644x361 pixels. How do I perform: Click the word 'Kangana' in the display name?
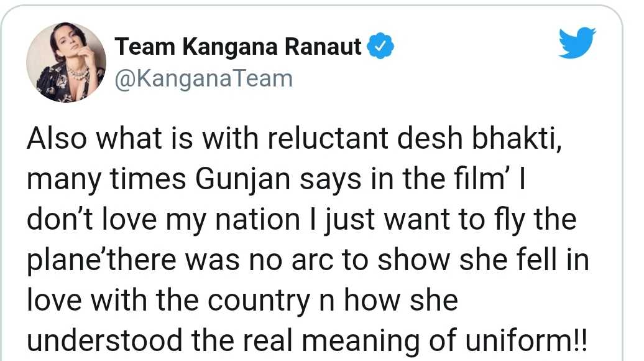[231, 47]
